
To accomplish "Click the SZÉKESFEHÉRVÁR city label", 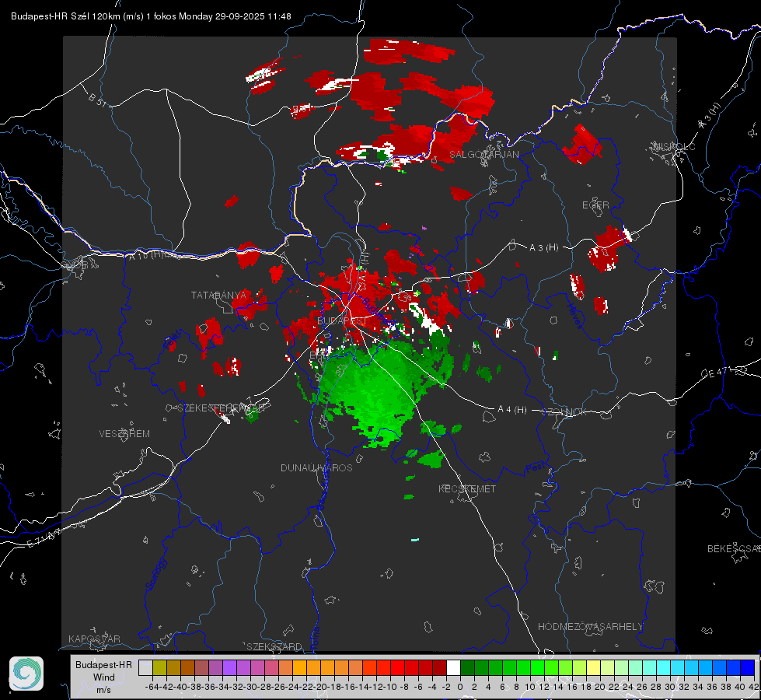I will [220, 408].
